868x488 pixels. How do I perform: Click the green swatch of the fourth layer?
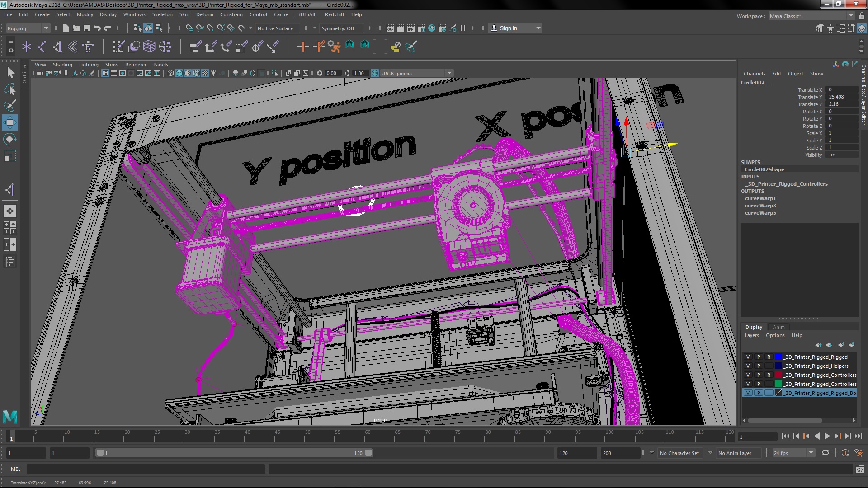[778, 384]
